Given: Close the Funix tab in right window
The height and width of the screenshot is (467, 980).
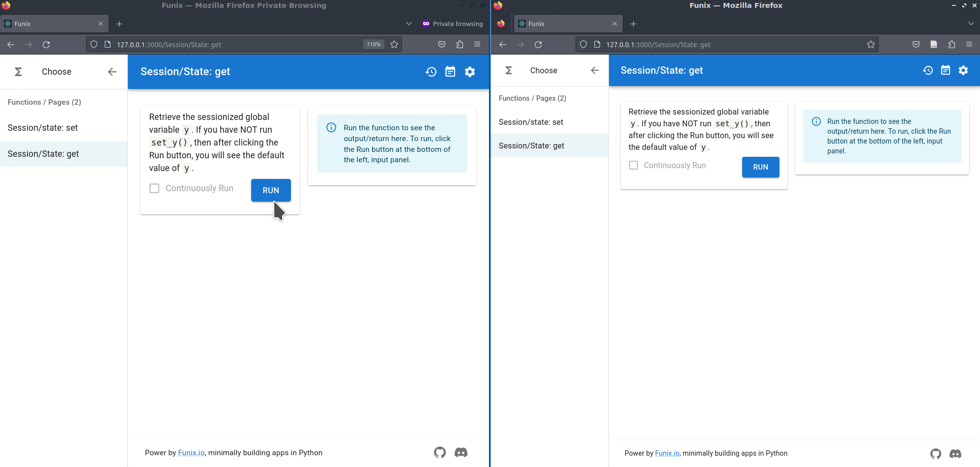Looking at the screenshot, I should (x=615, y=24).
